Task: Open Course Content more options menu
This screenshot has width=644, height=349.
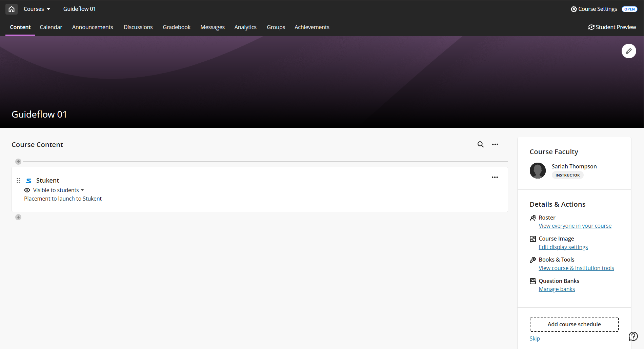Action: (x=495, y=144)
